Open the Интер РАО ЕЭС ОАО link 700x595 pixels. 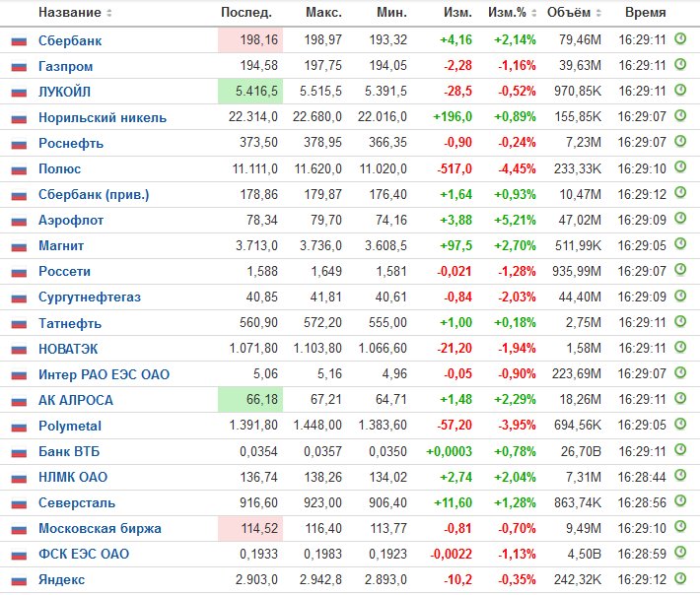click(105, 374)
